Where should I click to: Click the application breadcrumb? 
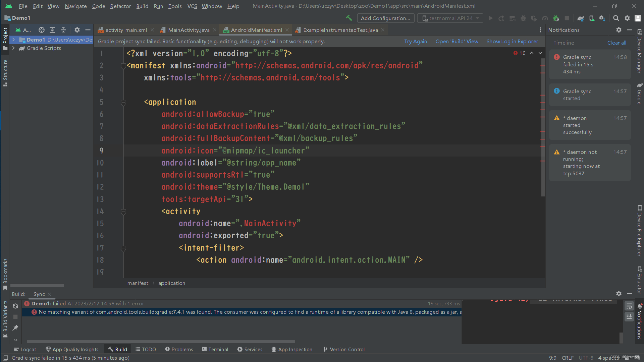(x=171, y=283)
